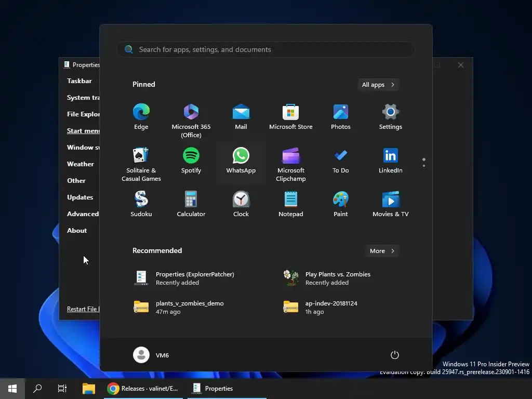Launch the Clock app
This screenshot has width=532, height=399.
click(241, 205)
